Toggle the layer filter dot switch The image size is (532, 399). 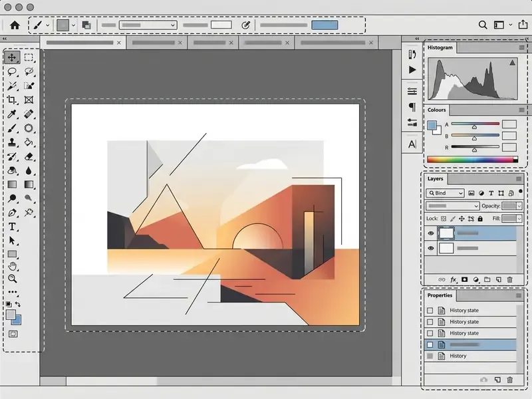tap(521, 192)
